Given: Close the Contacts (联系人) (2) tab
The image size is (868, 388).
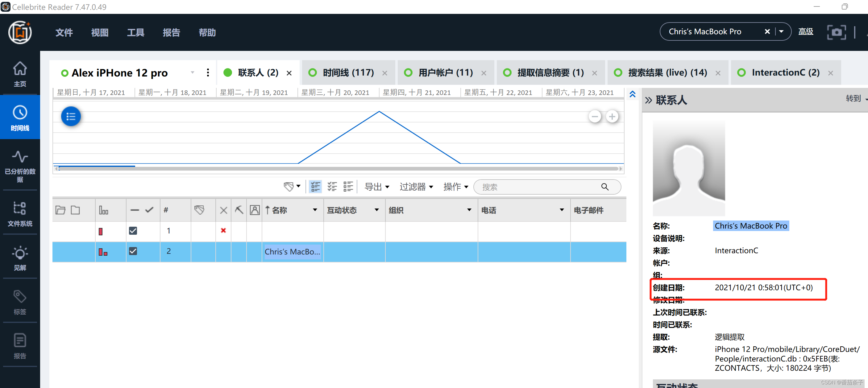Looking at the screenshot, I should coord(289,73).
